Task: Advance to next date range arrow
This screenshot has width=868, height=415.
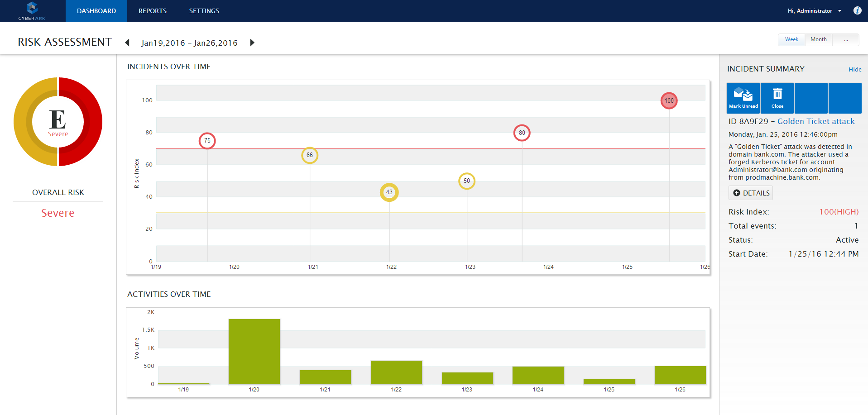Action: point(252,43)
